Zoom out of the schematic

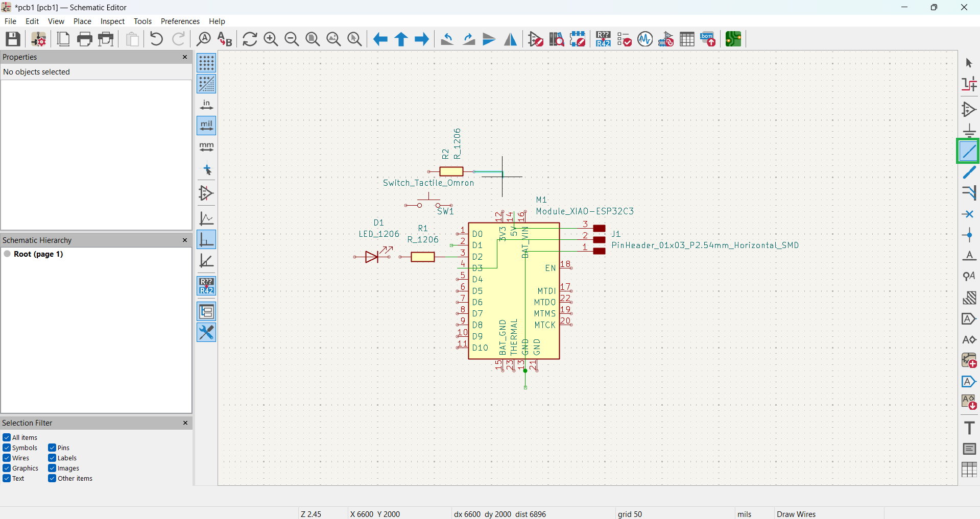292,39
